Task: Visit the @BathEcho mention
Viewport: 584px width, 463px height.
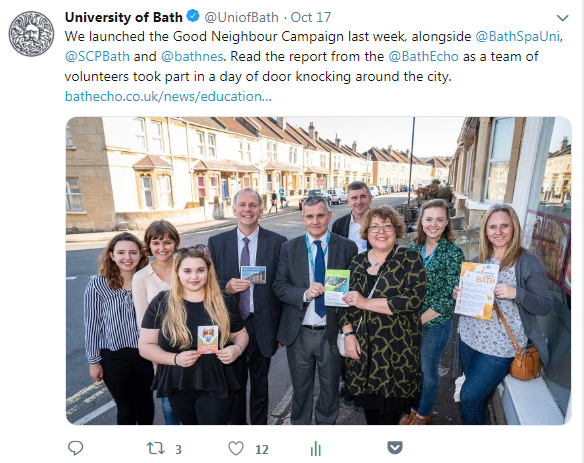Action: point(423,57)
